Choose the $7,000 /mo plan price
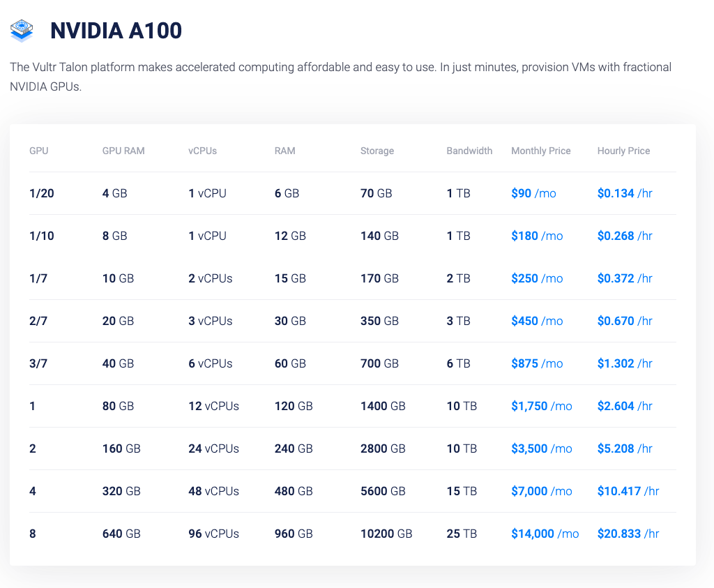Screen dimensions: 714x588 (541, 491)
